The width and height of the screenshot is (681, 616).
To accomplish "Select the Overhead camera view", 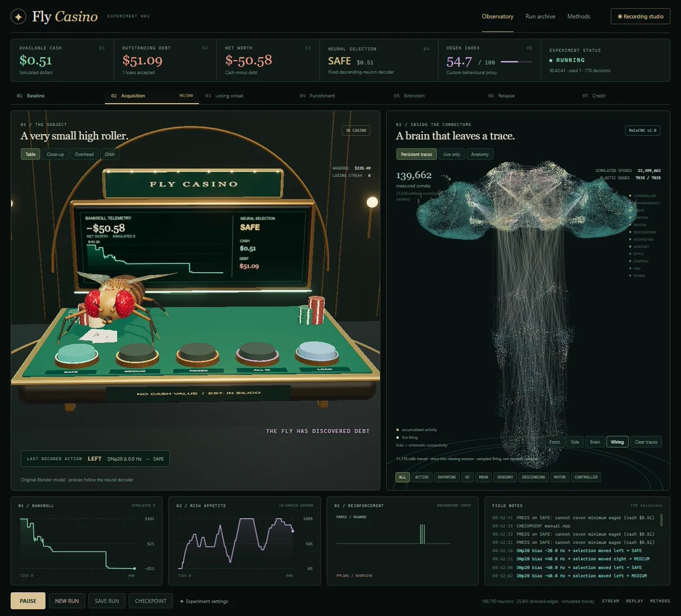I will (x=84, y=154).
